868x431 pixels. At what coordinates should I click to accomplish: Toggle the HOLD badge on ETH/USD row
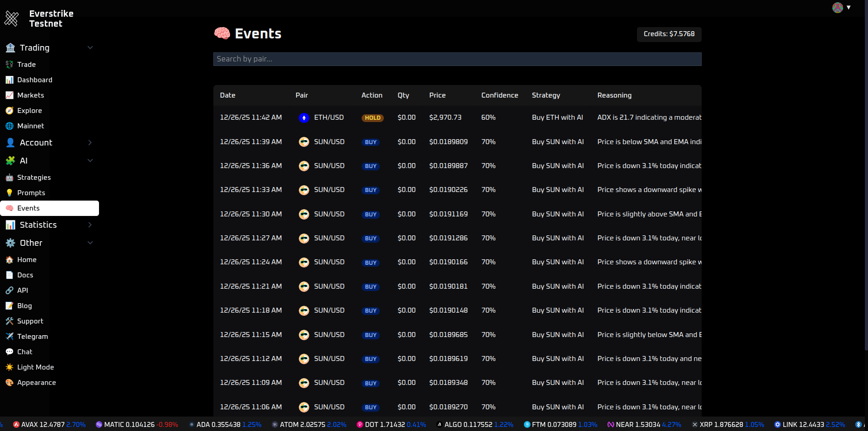click(372, 118)
